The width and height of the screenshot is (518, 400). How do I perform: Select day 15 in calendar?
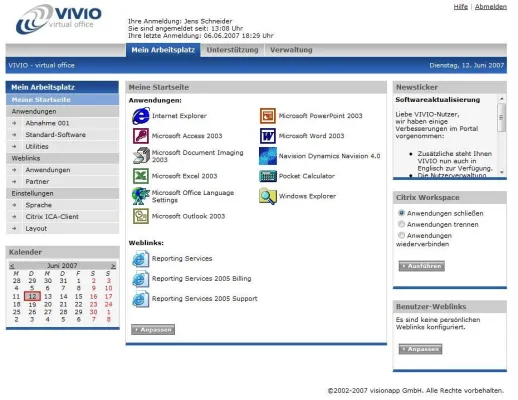point(78,296)
